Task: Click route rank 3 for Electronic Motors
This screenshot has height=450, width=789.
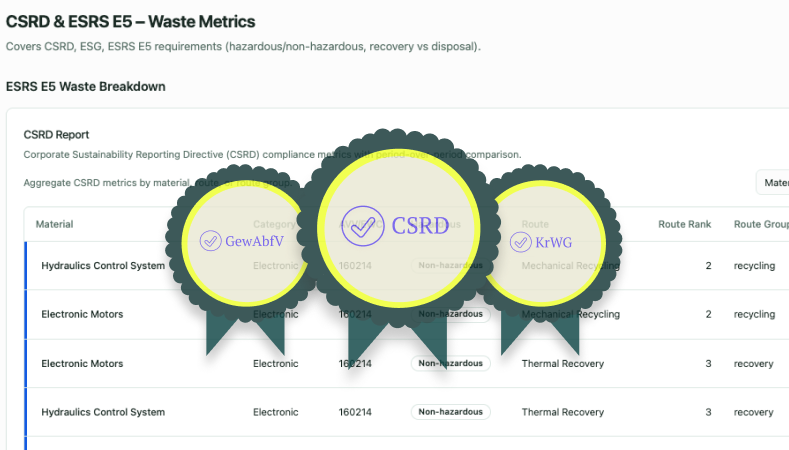Action: point(708,363)
